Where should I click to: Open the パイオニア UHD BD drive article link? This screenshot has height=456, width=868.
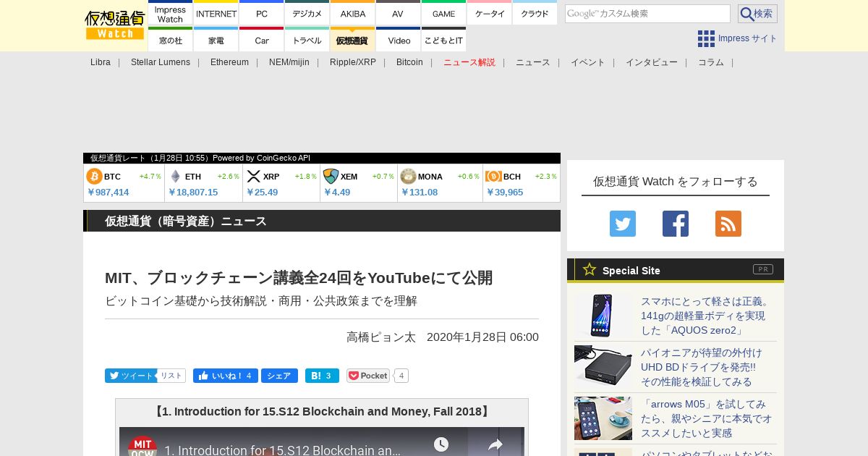[x=701, y=367]
